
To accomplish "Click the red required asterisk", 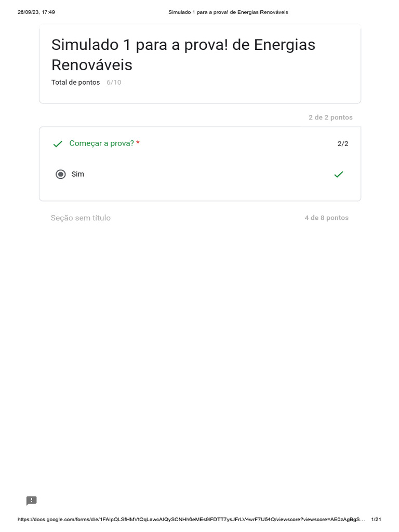I will coord(138,143).
